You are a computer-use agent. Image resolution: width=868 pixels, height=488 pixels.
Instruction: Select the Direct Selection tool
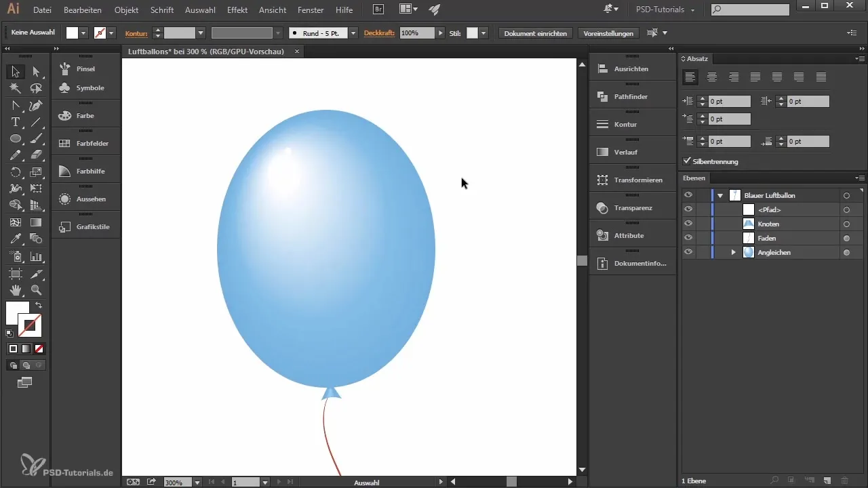[x=36, y=71]
